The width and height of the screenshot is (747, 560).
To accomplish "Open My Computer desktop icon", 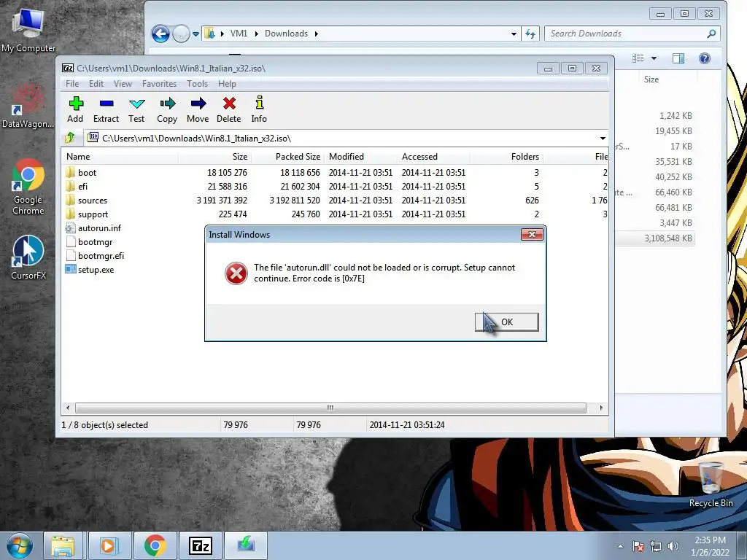I will pyautogui.click(x=28, y=29).
